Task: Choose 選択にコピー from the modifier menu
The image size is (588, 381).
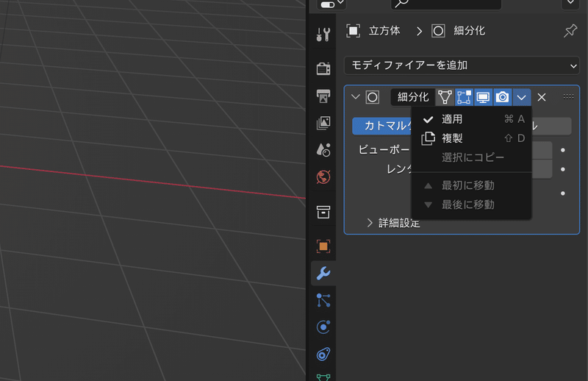Action: click(472, 157)
